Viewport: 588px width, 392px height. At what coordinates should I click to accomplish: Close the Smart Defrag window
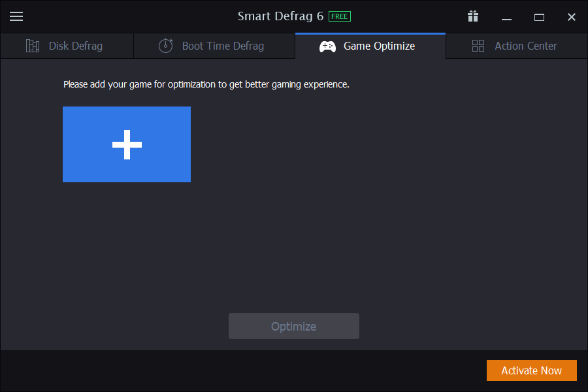pyautogui.click(x=572, y=17)
